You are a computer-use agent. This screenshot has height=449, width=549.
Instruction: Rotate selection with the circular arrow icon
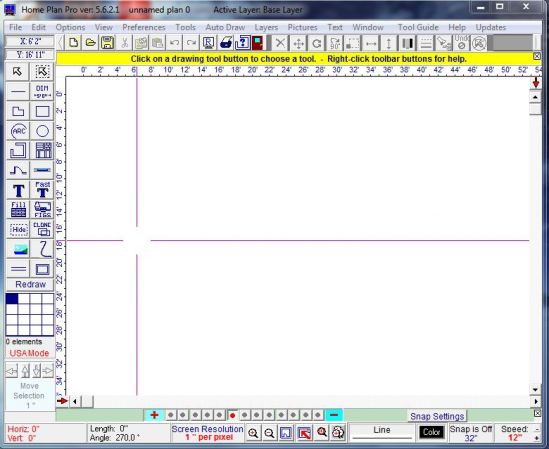[317, 43]
